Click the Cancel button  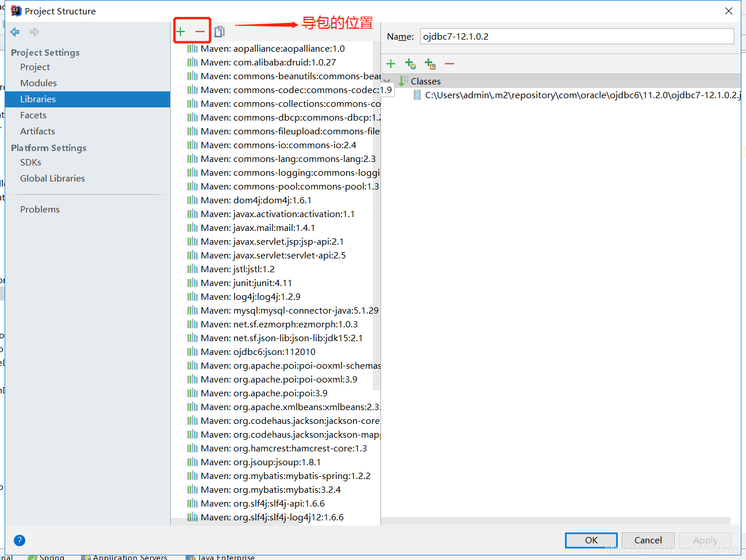[648, 540]
